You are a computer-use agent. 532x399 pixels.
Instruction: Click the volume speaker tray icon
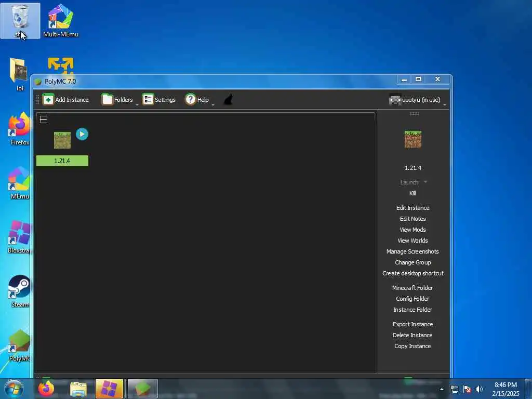(479, 390)
